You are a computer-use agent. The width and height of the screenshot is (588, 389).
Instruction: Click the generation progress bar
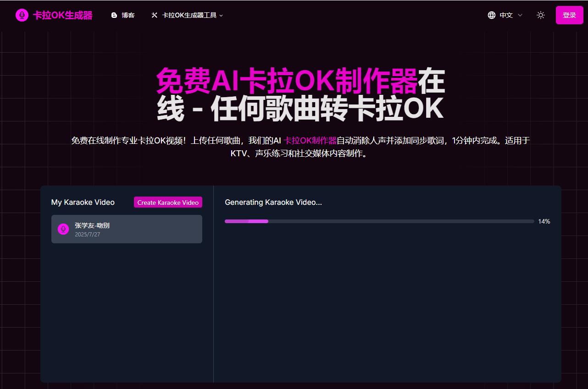point(378,221)
